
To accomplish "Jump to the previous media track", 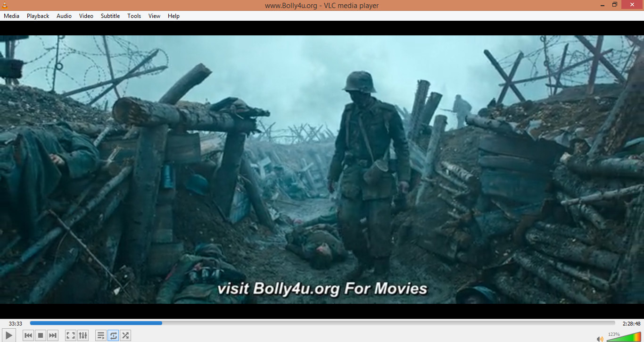I will tap(28, 336).
